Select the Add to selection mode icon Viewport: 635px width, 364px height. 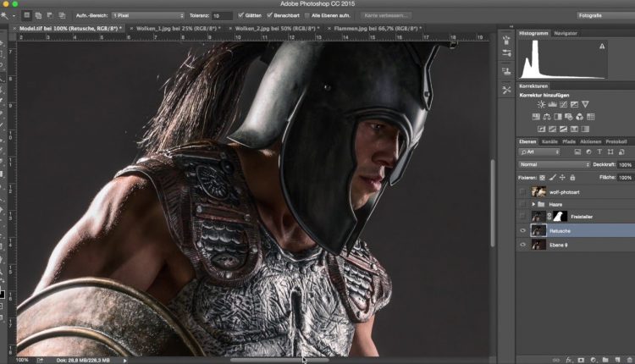38,15
